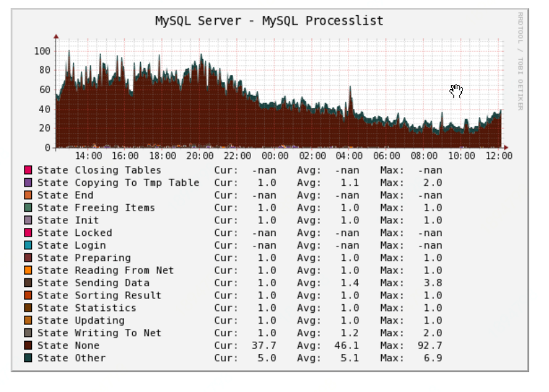
Task: Click the State Sending Data Max value 3.8
Action: 433,283
